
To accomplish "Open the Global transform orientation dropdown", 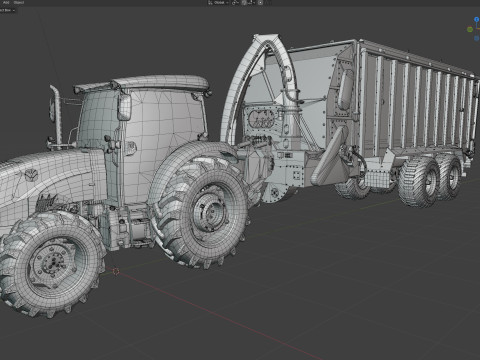I will (x=219, y=2).
